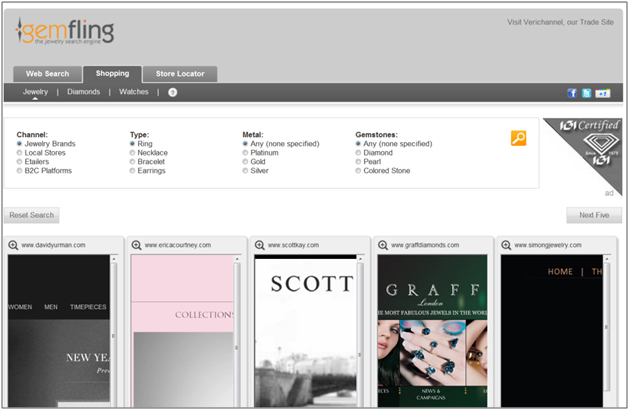Open the Twitter icon
This screenshot has width=630, height=410.
(x=586, y=93)
